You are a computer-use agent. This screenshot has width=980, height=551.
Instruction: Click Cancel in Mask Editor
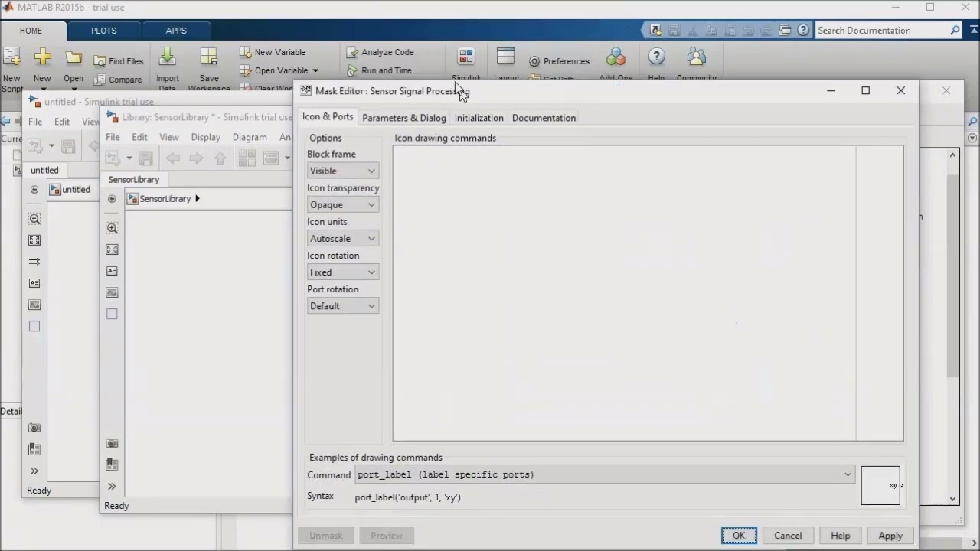point(788,536)
